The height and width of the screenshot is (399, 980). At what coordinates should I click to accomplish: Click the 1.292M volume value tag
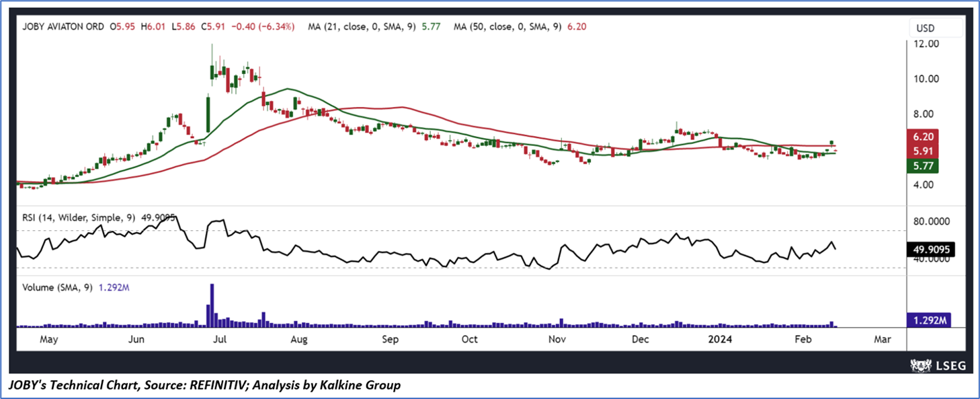[x=928, y=321]
